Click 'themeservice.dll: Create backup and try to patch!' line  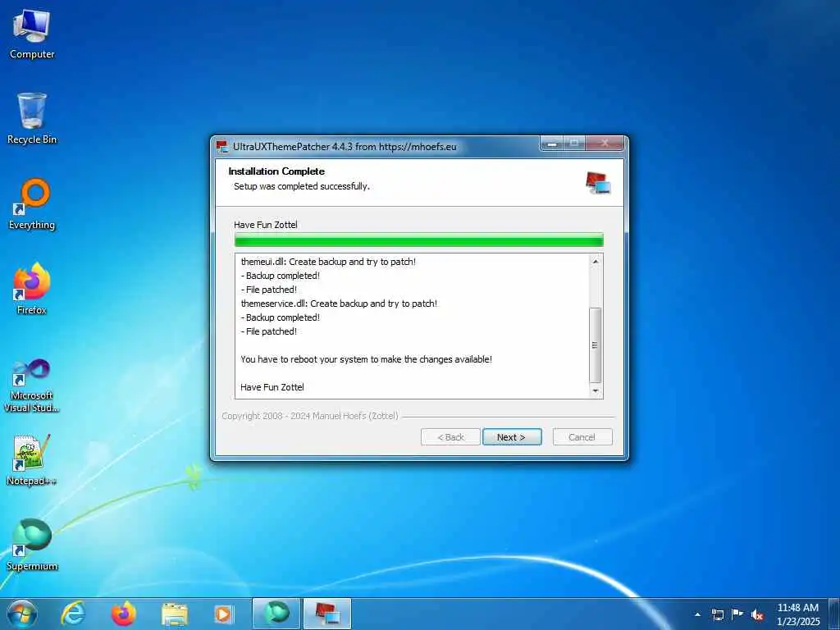point(339,304)
